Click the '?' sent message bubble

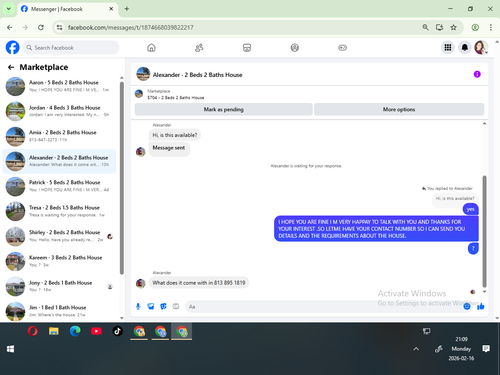(x=473, y=248)
